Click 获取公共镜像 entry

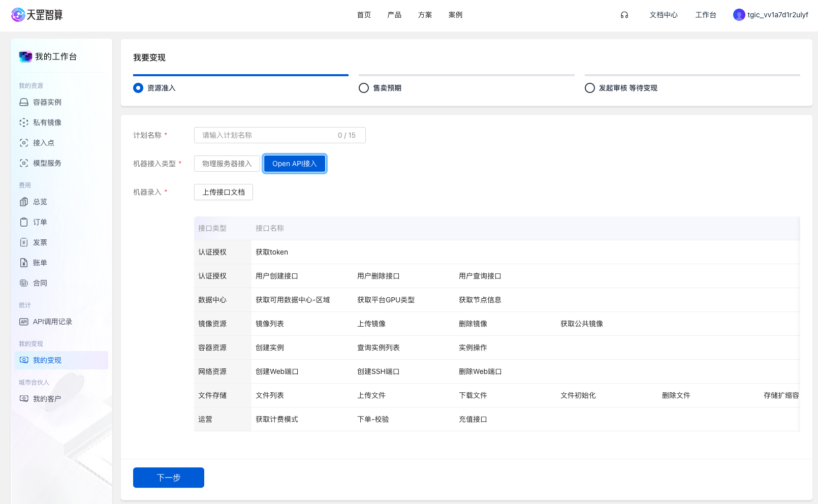(x=582, y=324)
